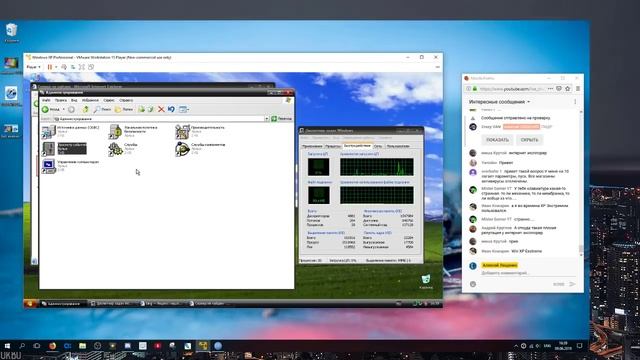Select the Computer Management shortcut icon
The image size is (640, 360).
pos(49,166)
